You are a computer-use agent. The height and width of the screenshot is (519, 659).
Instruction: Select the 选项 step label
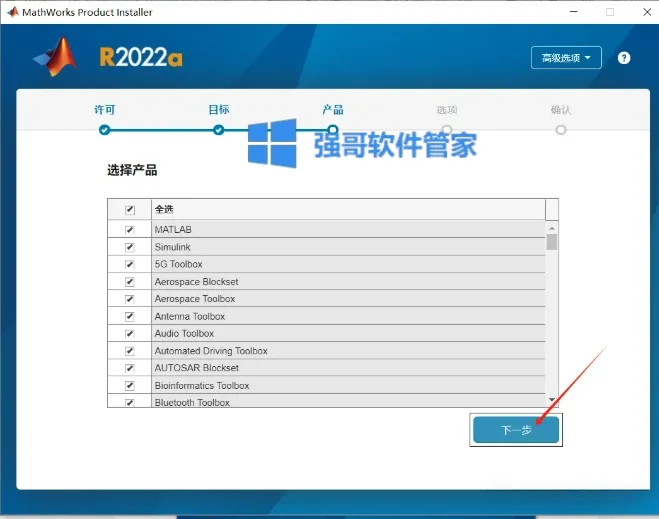tap(447, 110)
